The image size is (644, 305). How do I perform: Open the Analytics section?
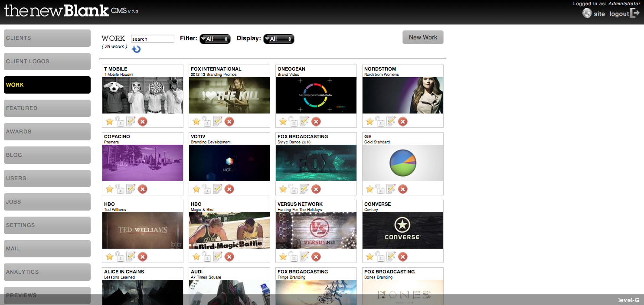pos(47,272)
